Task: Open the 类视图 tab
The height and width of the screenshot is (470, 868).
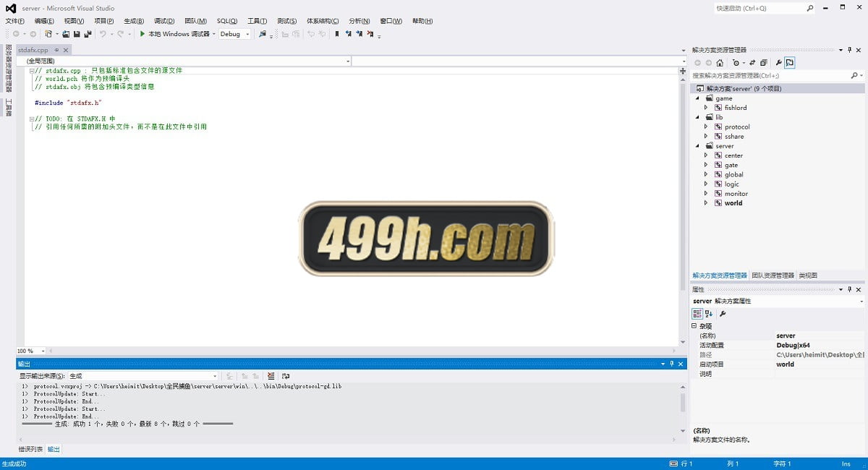Action: [x=808, y=275]
